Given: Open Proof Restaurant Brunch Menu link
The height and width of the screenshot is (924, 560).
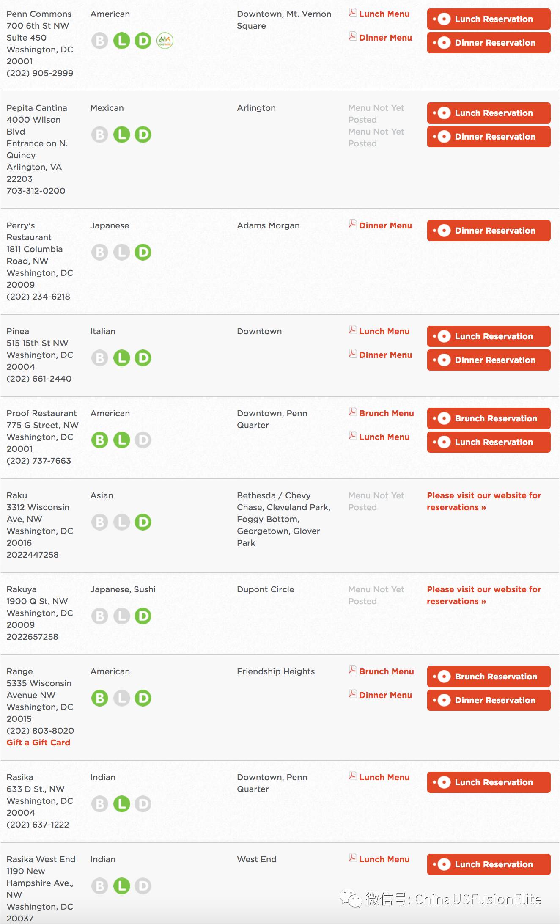Looking at the screenshot, I should [x=386, y=413].
